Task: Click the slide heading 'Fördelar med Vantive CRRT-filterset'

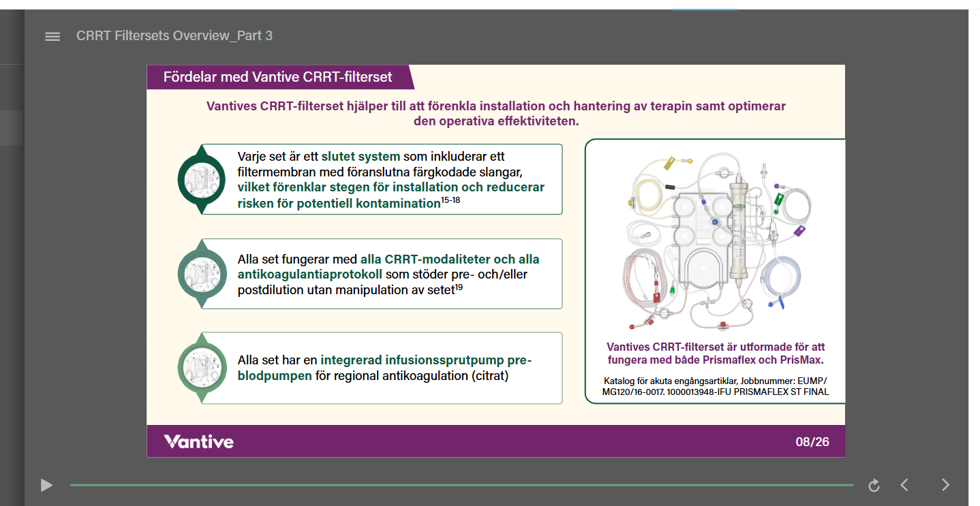Action: click(x=277, y=77)
